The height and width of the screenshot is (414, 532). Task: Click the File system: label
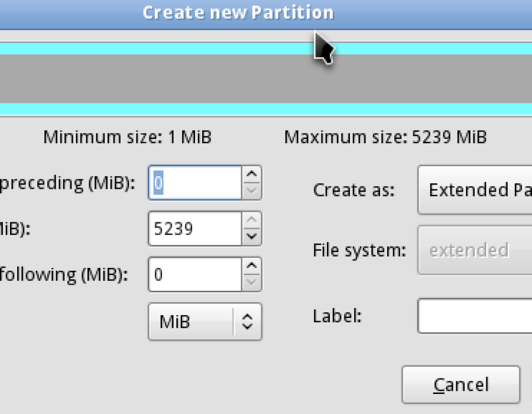[359, 250]
